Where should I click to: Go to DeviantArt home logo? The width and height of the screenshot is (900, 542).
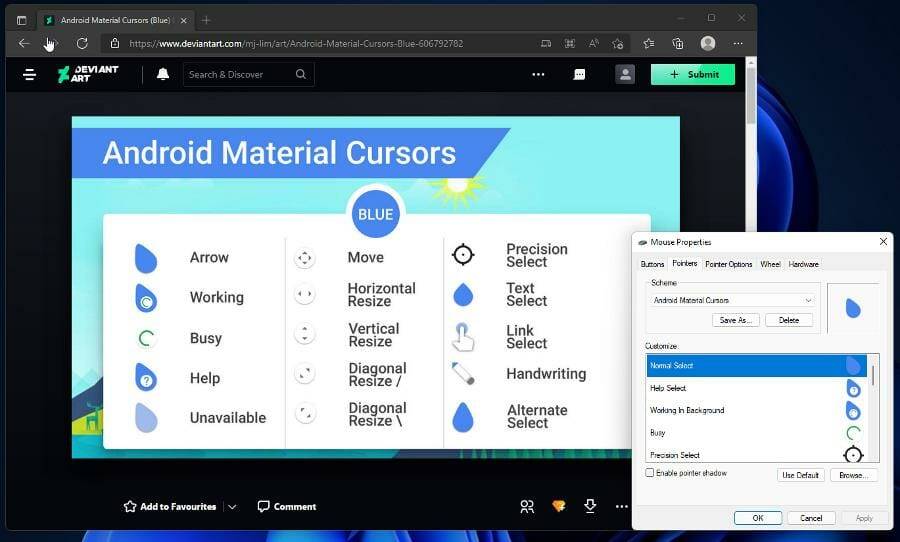pos(88,74)
